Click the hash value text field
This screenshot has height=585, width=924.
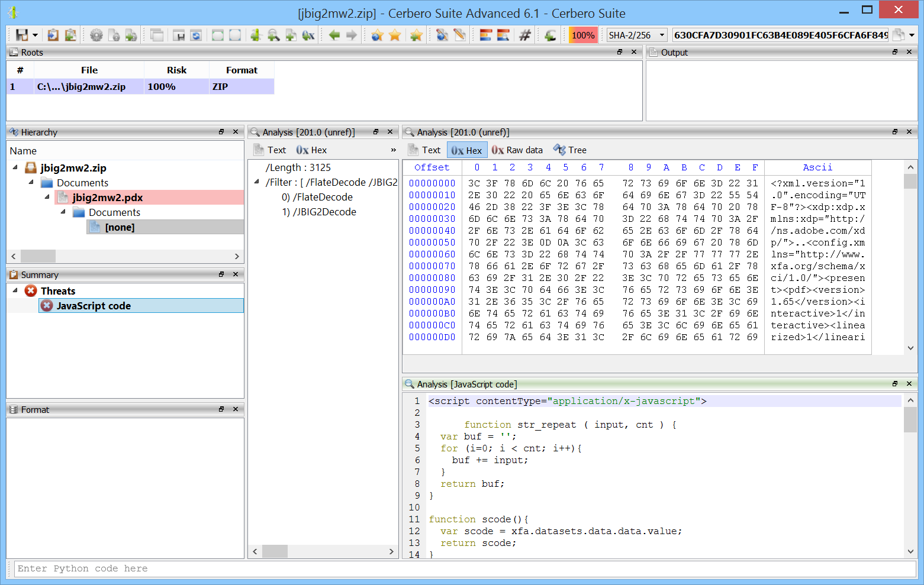click(781, 35)
